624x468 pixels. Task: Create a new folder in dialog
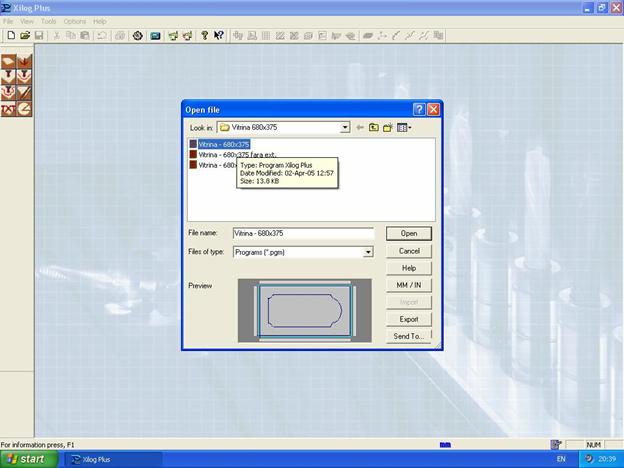(387, 128)
